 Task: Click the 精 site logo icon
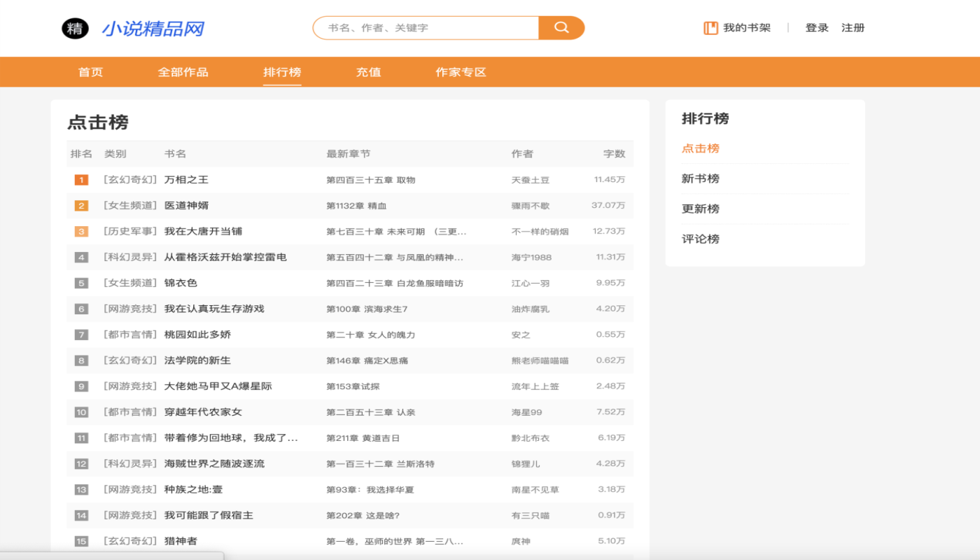[76, 29]
